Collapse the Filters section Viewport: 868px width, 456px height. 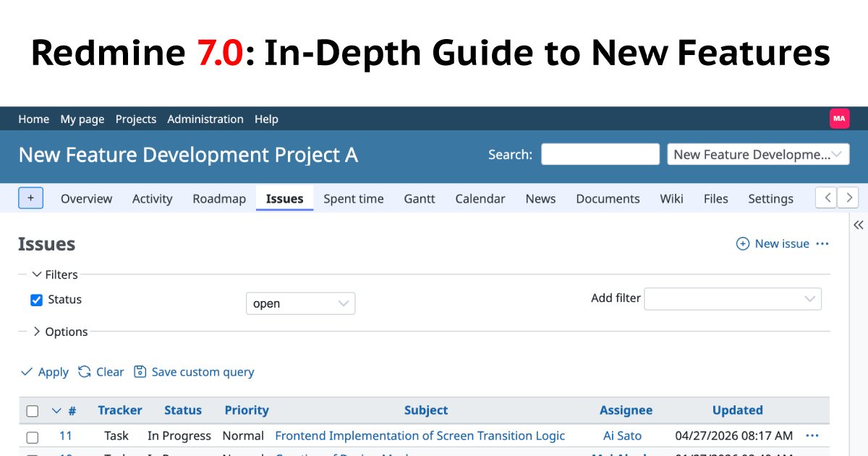(55, 275)
